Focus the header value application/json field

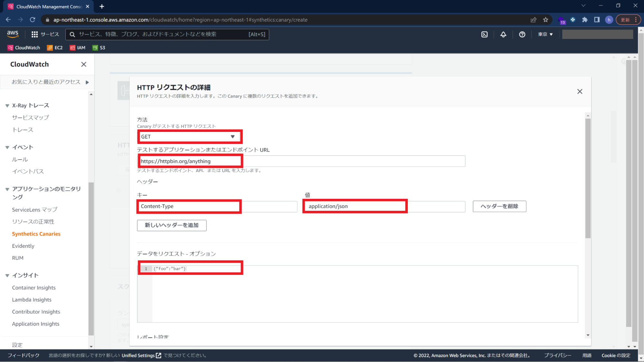(385, 207)
